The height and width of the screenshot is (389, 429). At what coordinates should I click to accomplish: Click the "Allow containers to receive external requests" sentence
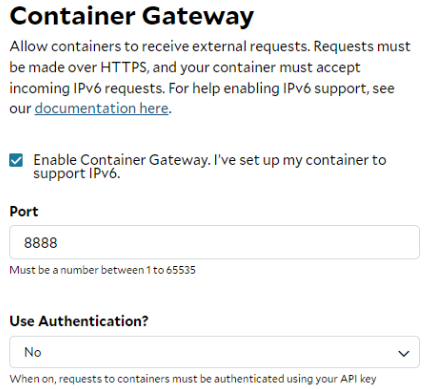click(x=161, y=46)
